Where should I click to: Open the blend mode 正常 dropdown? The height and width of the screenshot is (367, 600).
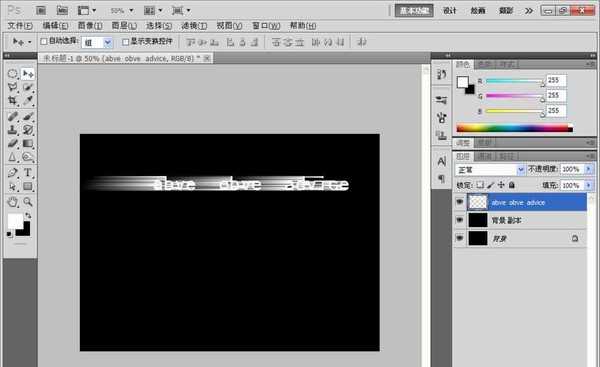(x=490, y=169)
